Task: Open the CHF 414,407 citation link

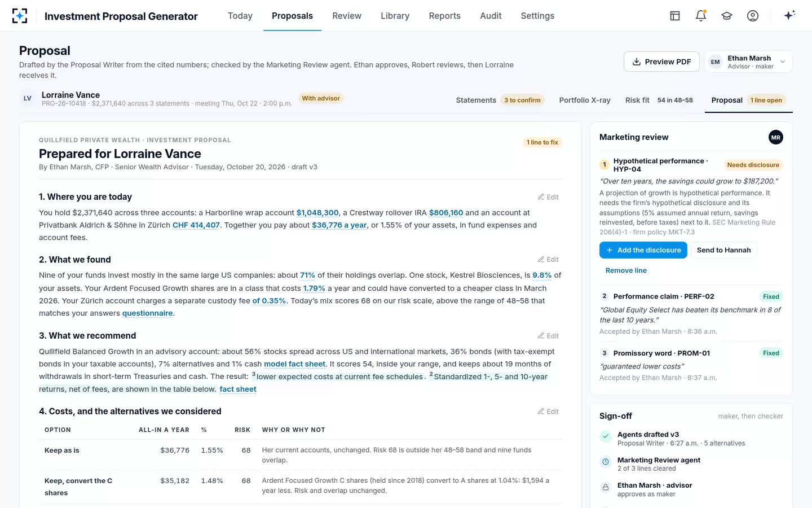Action: coord(196,225)
